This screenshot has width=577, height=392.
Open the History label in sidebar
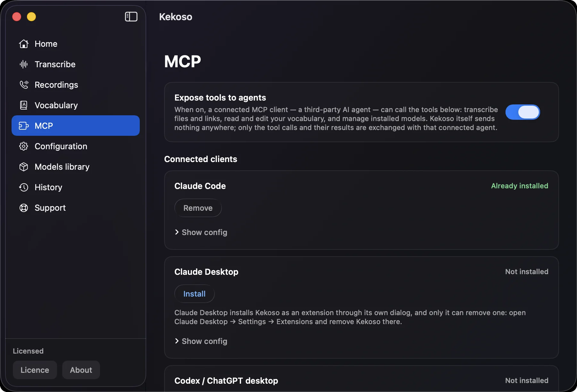pos(48,187)
